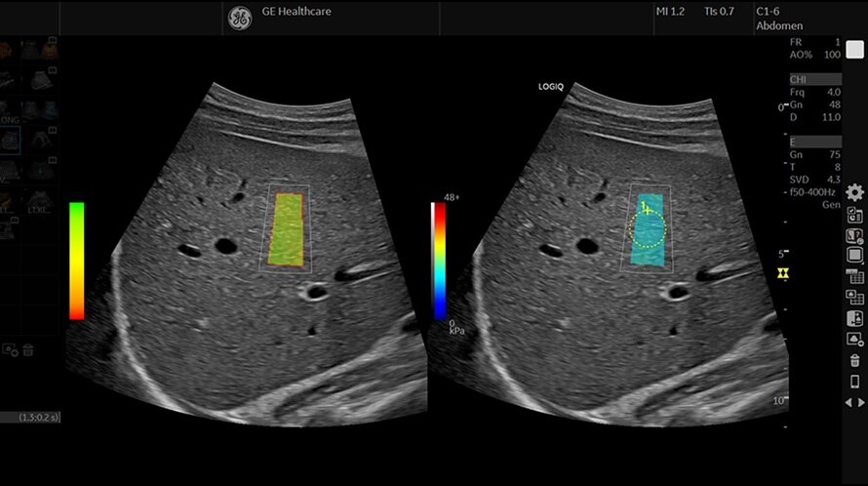Click the kPa elasticity color scale bar
Image resolution: width=868 pixels, height=486 pixels.
click(439, 261)
